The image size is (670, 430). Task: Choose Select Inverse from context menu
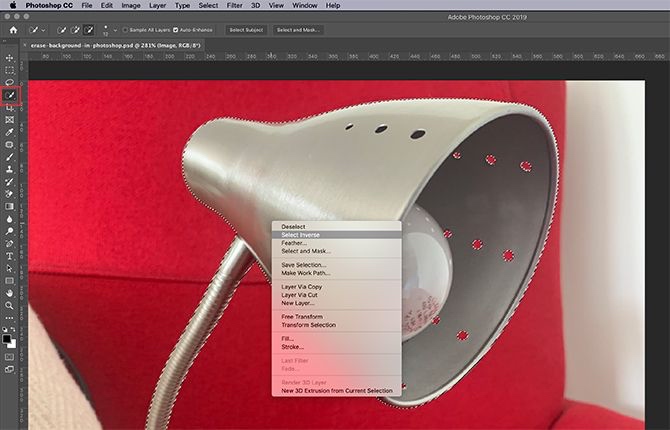coord(301,235)
